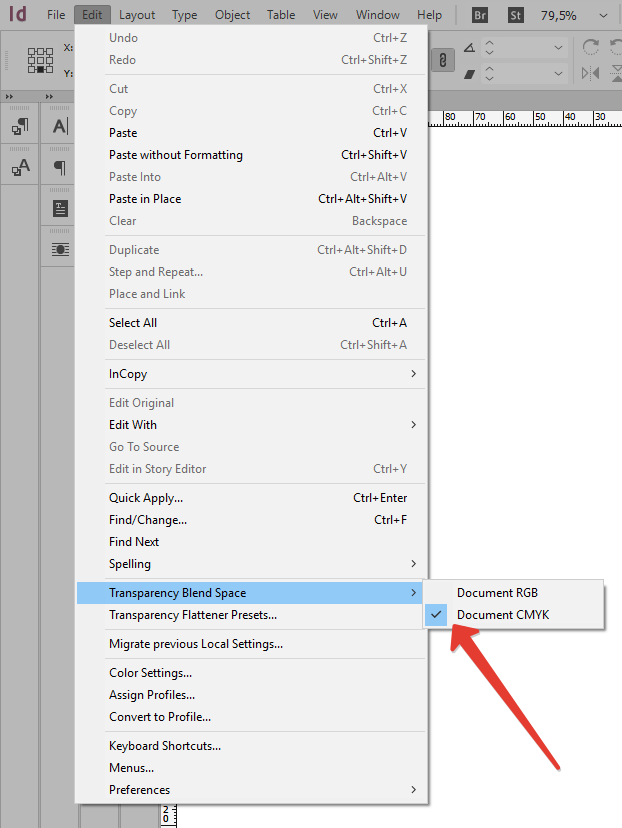The width and height of the screenshot is (622, 828).
Task: Expand the left collapsed panel dock
Action: [x=10, y=97]
